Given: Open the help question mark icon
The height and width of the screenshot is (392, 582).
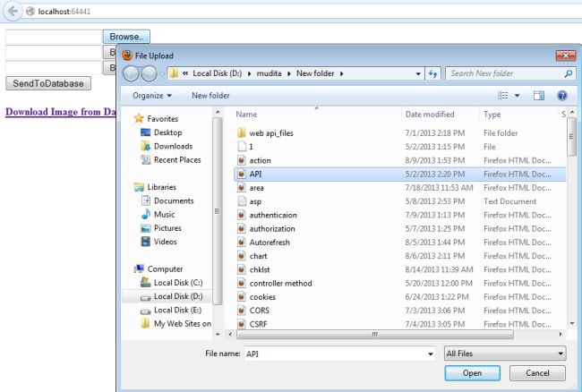Looking at the screenshot, I should pyautogui.click(x=562, y=96).
